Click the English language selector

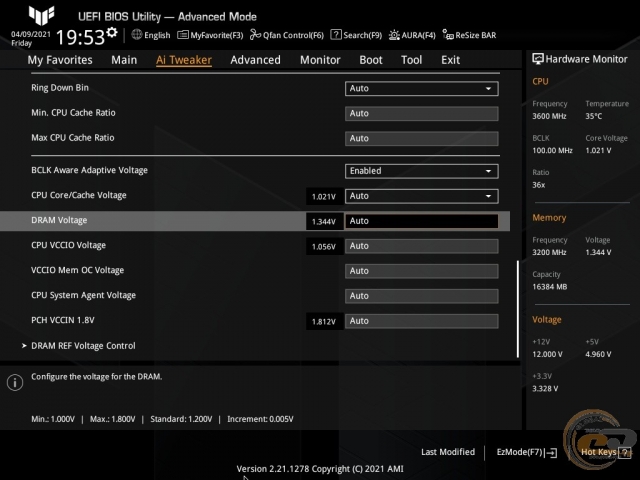click(151, 35)
